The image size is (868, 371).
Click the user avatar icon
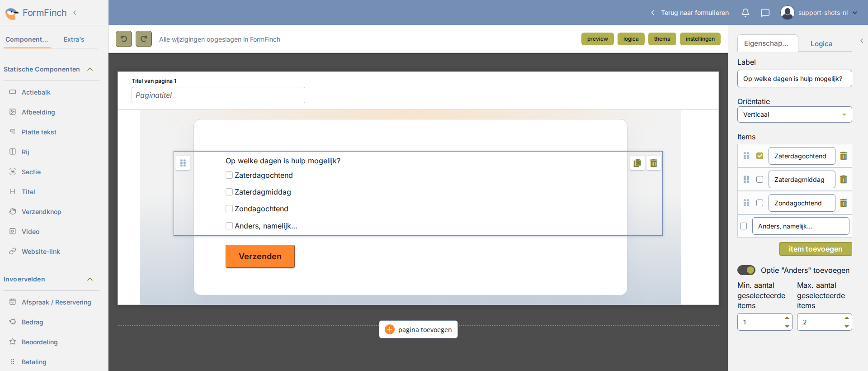[788, 13]
